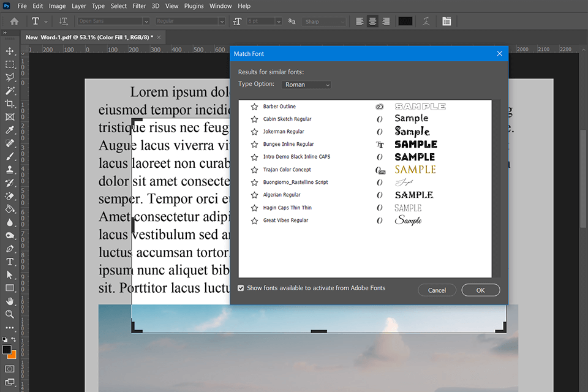Select the Clone Stamp tool

point(10,170)
